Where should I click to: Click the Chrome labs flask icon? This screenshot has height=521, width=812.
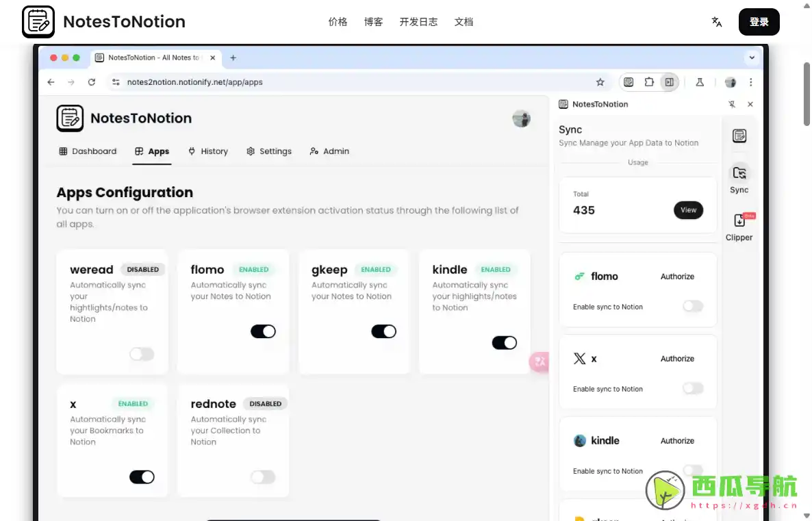pyautogui.click(x=700, y=82)
